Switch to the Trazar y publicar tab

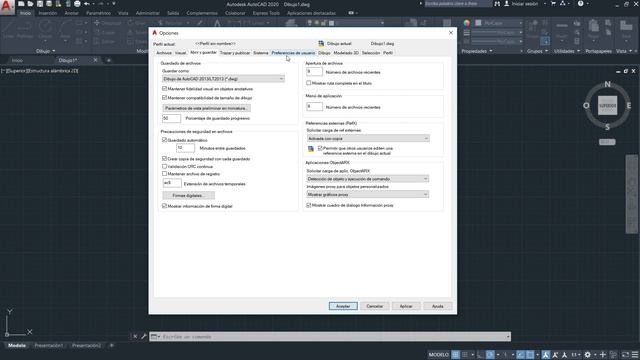tap(235, 53)
